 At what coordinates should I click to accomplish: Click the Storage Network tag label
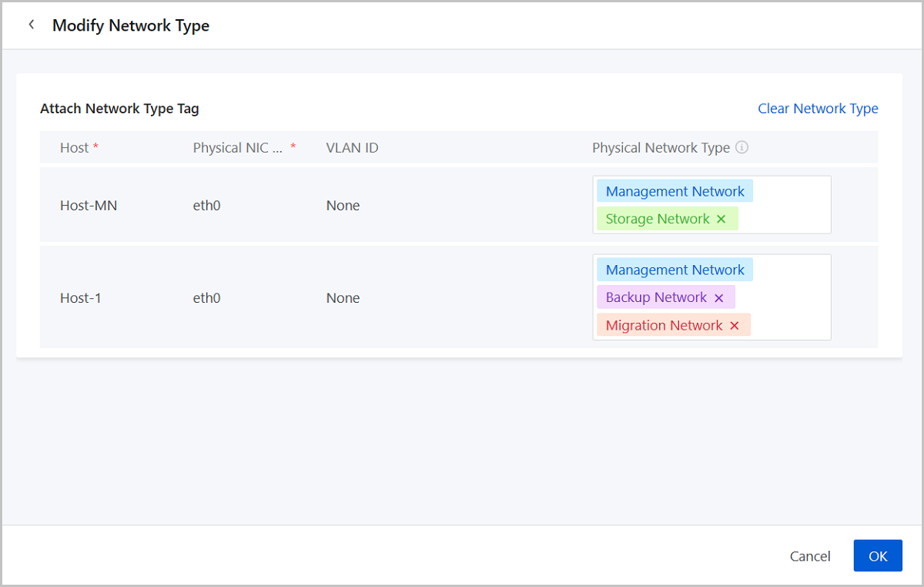[x=658, y=219]
